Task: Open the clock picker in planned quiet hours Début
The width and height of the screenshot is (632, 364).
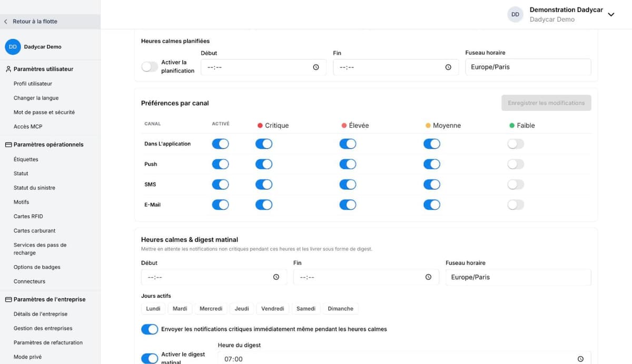Action: click(316, 67)
